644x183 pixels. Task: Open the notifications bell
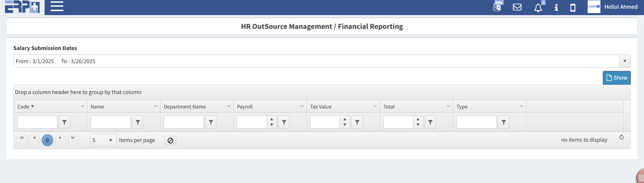[538, 8]
